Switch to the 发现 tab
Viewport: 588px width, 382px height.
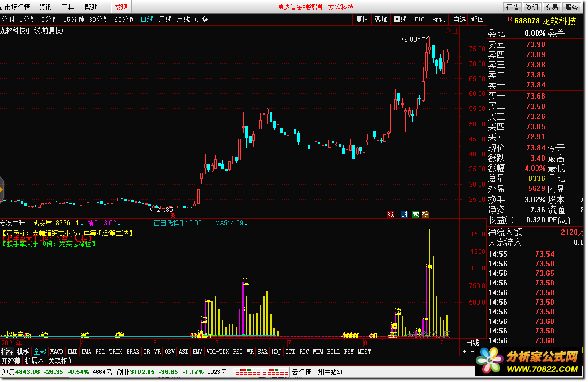pos(121,7)
